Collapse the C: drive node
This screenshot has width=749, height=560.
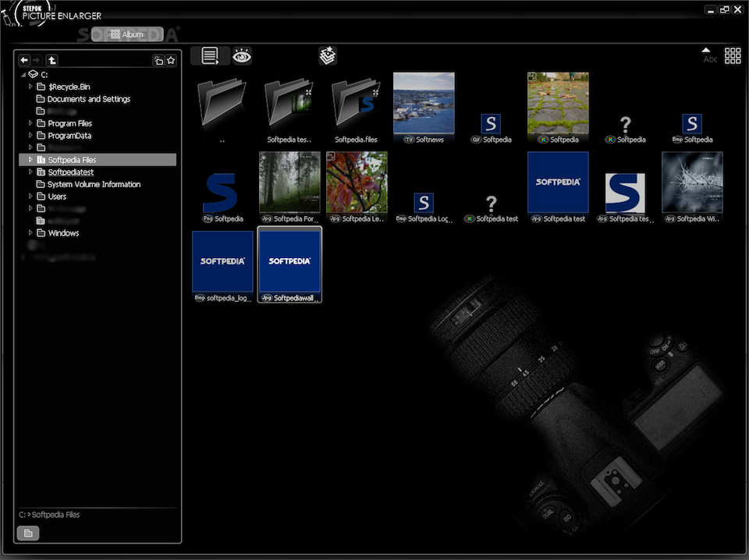pyautogui.click(x=23, y=74)
